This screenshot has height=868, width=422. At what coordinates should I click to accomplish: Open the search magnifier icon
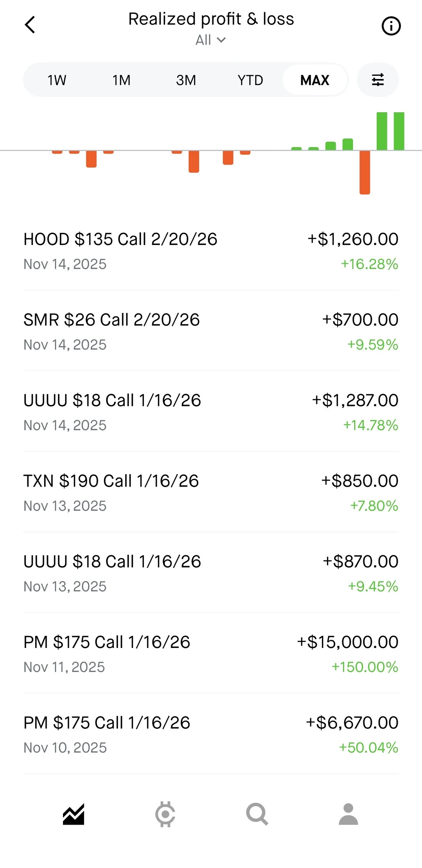(x=257, y=814)
